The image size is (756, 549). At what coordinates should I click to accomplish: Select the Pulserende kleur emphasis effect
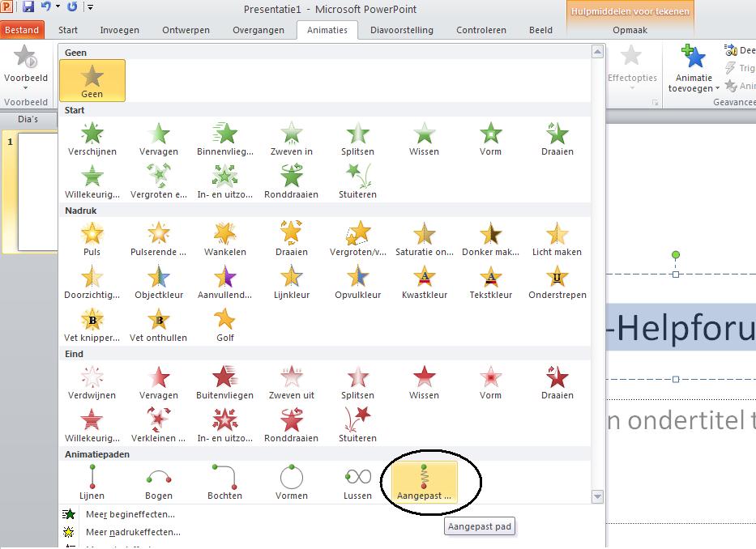(159, 239)
